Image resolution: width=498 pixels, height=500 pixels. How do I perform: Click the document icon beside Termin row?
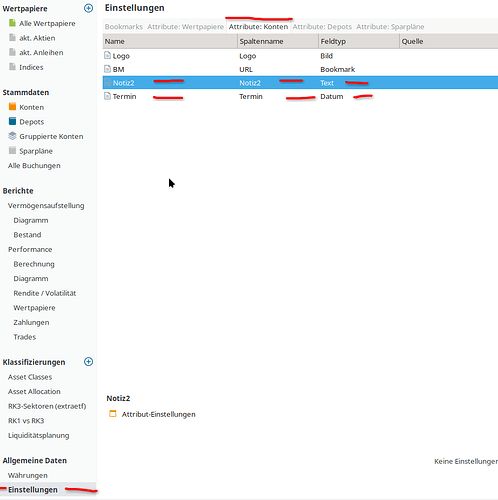pyautogui.click(x=107, y=96)
